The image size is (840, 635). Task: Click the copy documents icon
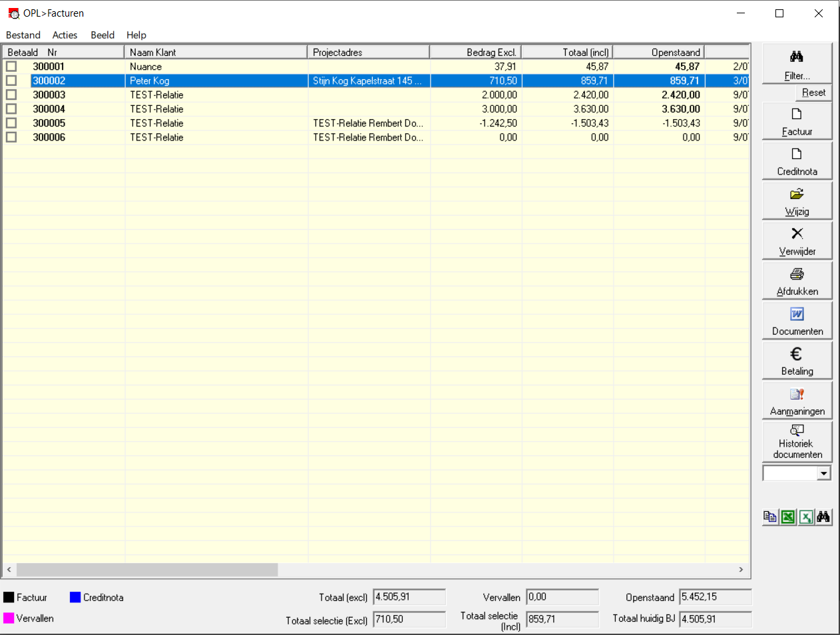coord(770,517)
